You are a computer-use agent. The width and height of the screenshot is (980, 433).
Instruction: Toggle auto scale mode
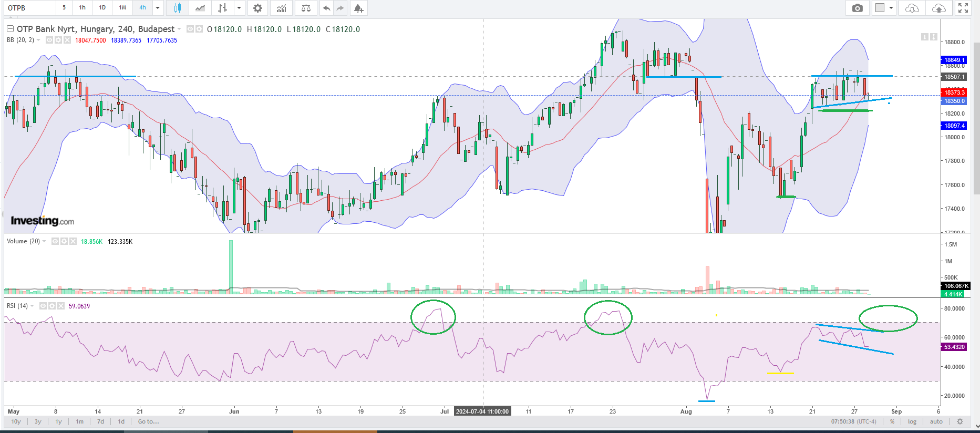[x=936, y=421]
